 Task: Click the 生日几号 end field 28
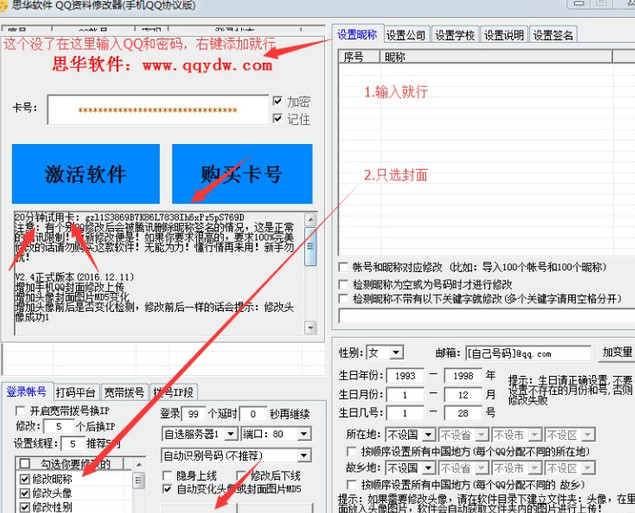click(463, 413)
